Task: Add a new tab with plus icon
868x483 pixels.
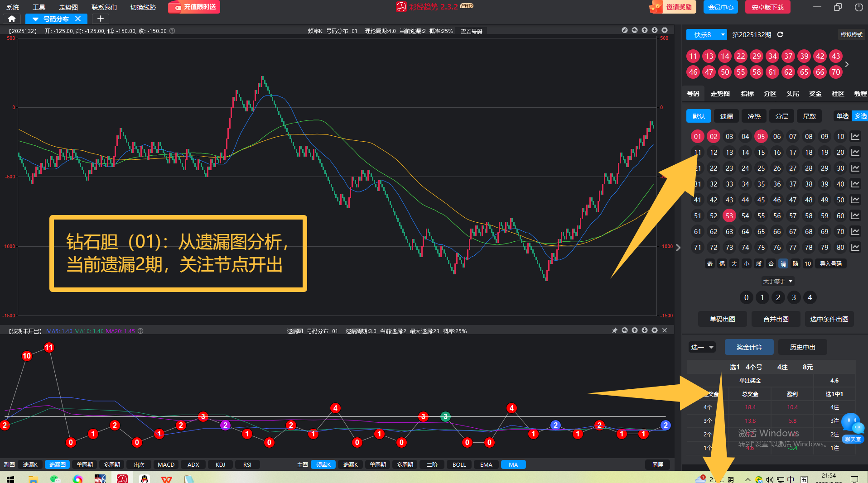Action: (x=101, y=19)
